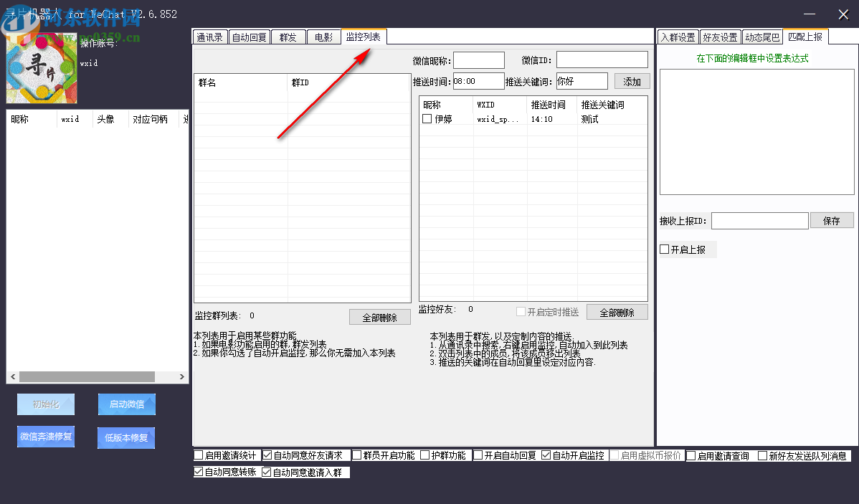Viewport: 859px width, 504px height.
Task: Enable the 群员开启功能 checkbox
Action: pos(356,455)
